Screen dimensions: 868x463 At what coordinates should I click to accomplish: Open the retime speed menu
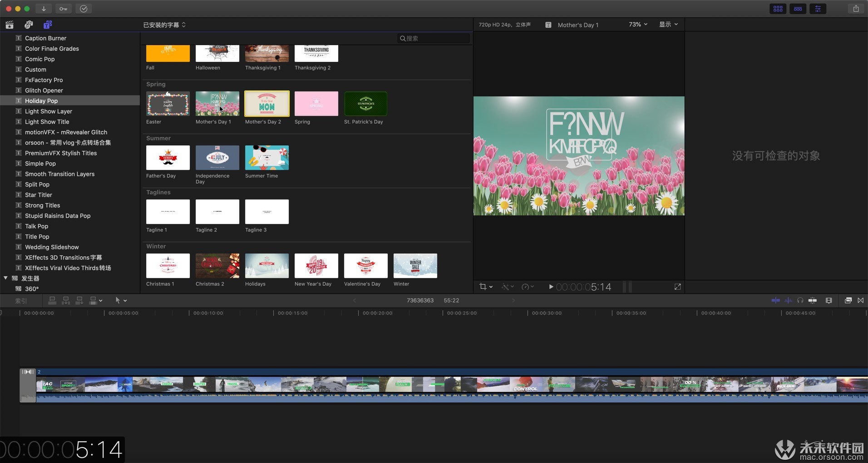[528, 287]
